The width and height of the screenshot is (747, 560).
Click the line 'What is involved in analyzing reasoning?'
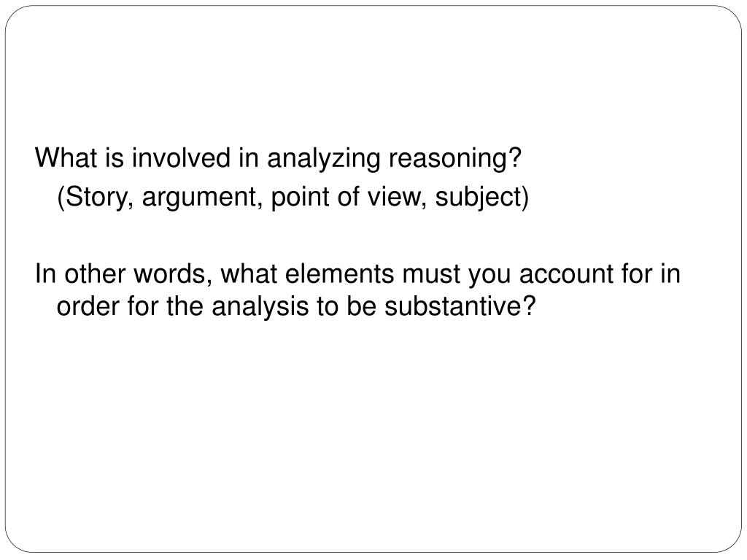point(278,158)
